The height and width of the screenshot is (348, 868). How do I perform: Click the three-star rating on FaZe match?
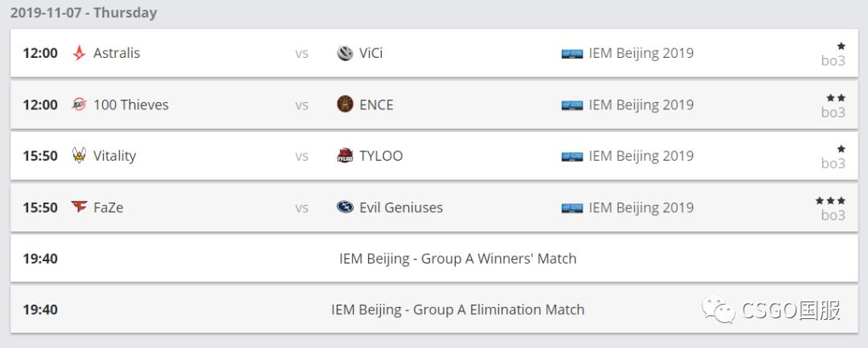click(830, 201)
